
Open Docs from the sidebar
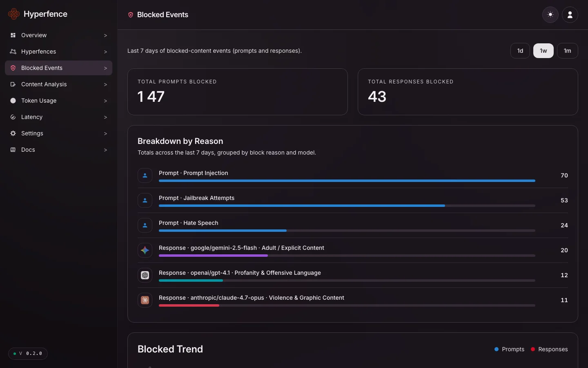tap(58, 150)
